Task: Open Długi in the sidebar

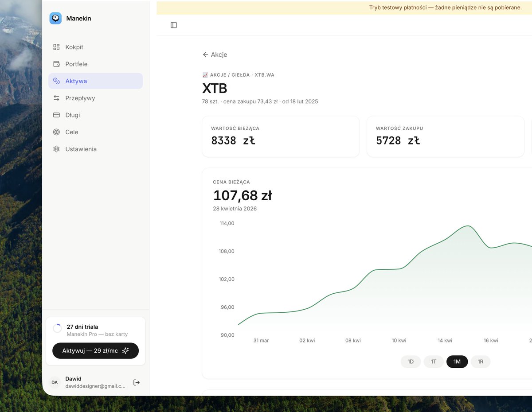Action: [x=95, y=115]
